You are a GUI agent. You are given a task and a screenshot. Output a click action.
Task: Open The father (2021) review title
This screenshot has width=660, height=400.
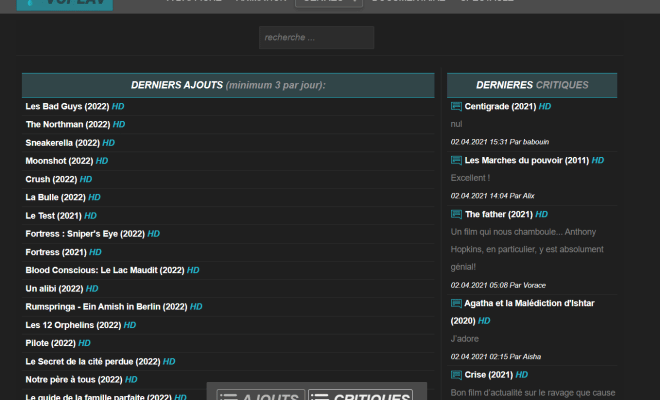pos(499,214)
